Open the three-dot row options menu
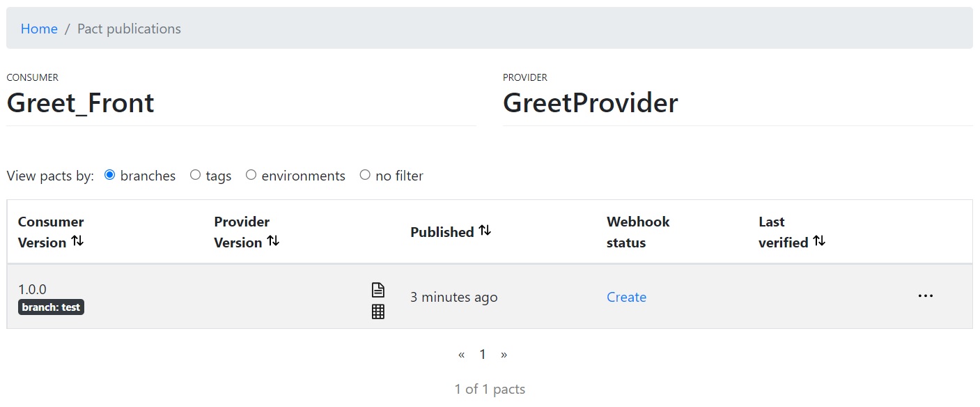Image resolution: width=980 pixels, height=407 pixels. tap(925, 296)
